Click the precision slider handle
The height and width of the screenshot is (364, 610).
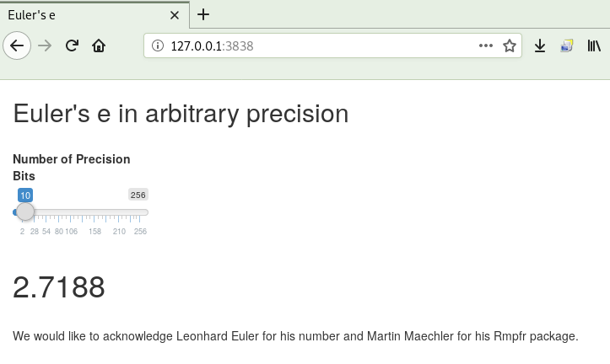[x=25, y=211]
